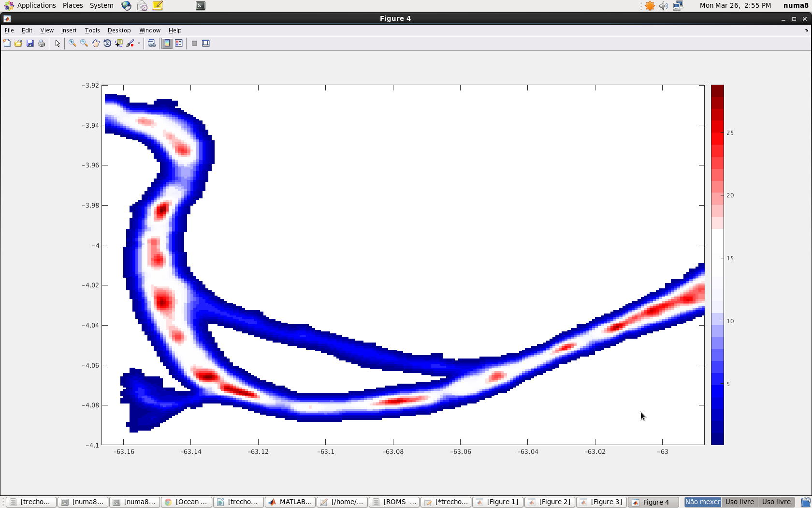The image size is (812, 508).
Task: Toggle the Edit Plot arrow tool
Action: [x=58, y=44]
